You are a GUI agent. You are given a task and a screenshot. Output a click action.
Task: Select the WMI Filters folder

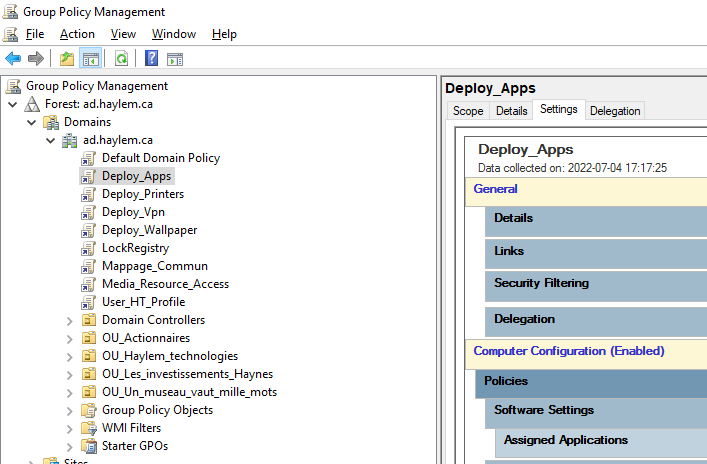[131, 428]
